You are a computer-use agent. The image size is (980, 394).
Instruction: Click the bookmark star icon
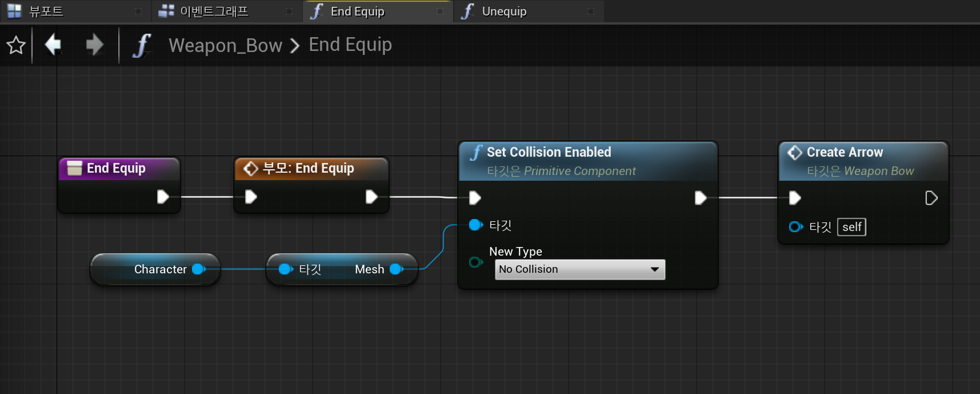click(x=16, y=45)
